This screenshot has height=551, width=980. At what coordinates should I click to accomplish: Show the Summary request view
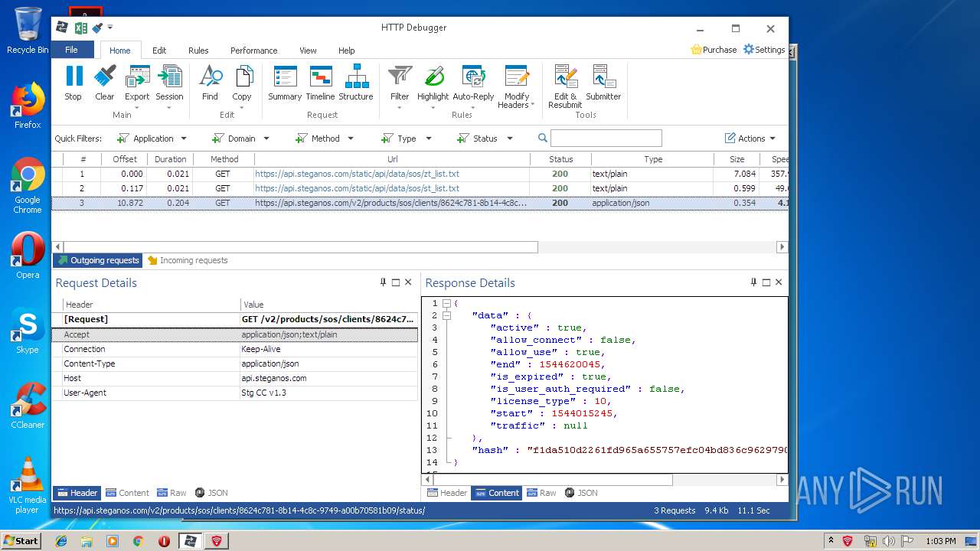point(285,83)
